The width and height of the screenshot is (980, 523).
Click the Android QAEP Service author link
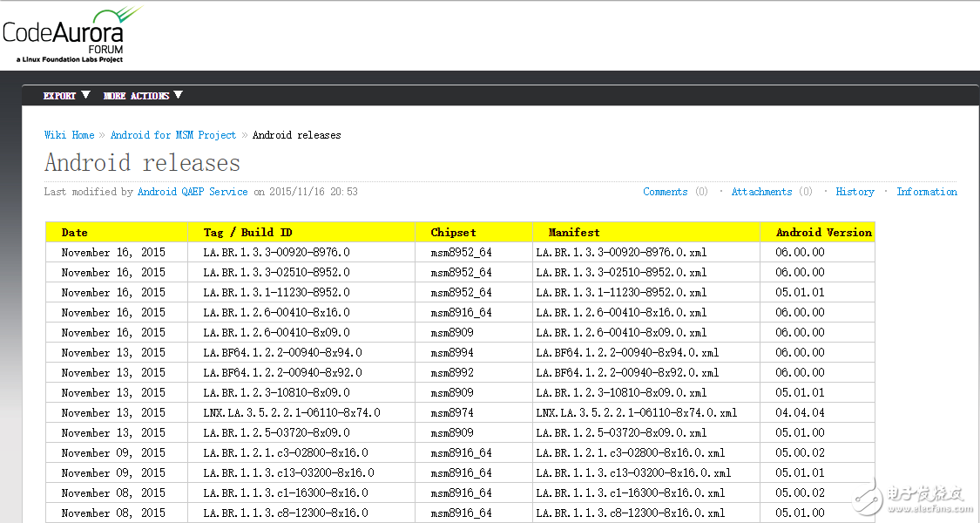[193, 192]
